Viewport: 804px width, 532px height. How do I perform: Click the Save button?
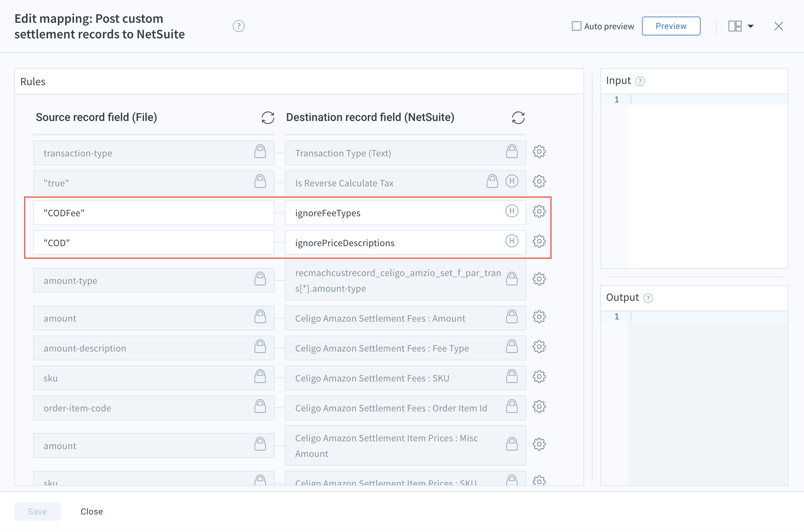coord(37,511)
